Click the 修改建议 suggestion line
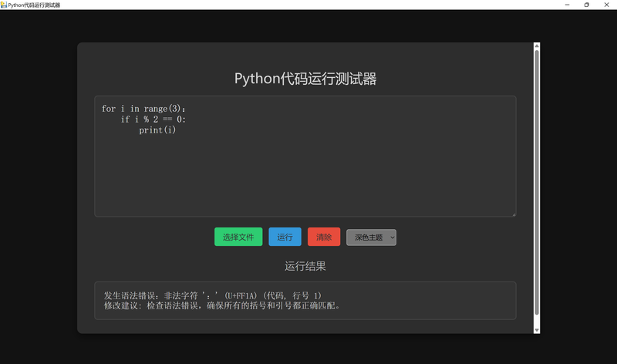Viewport: 617px width, 364px height. point(222,305)
